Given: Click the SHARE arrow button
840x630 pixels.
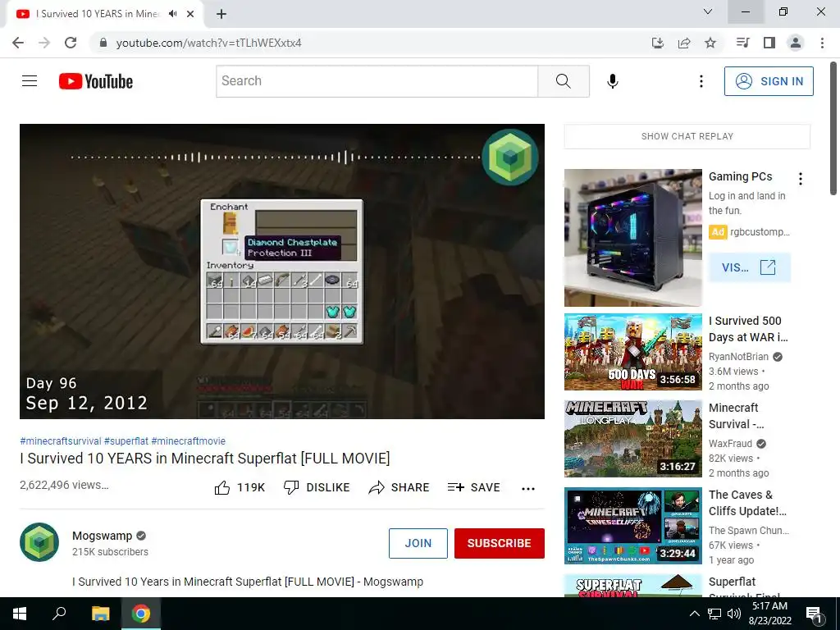Looking at the screenshot, I should coord(399,487).
